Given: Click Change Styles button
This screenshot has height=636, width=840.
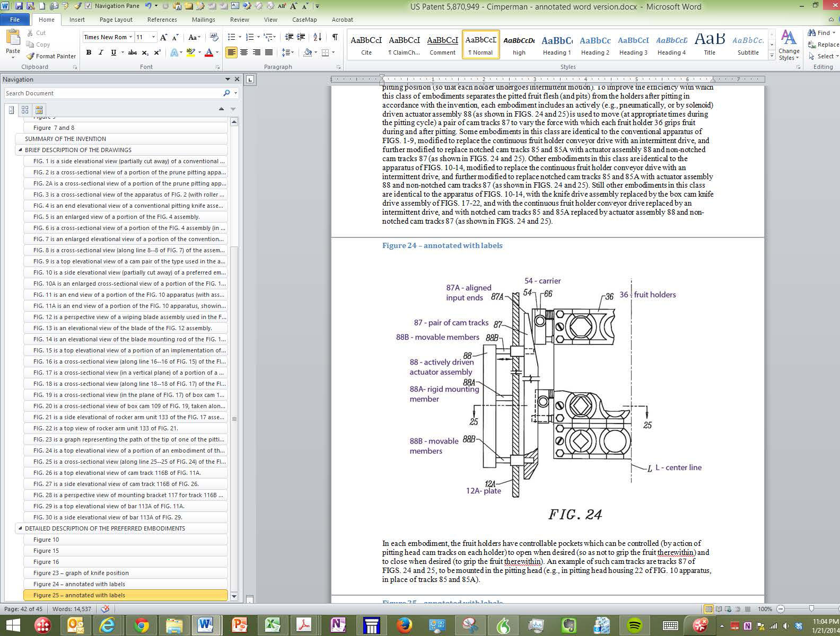Looking at the screenshot, I should [789, 45].
